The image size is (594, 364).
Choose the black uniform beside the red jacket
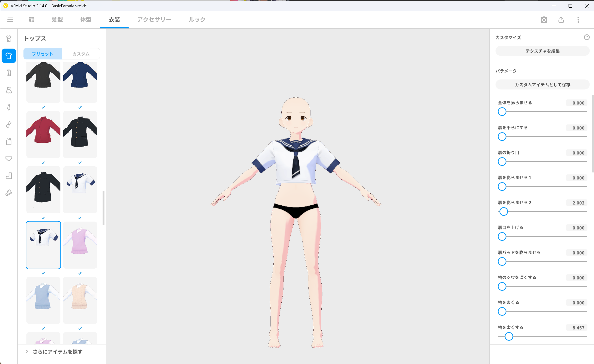pyautogui.click(x=80, y=134)
